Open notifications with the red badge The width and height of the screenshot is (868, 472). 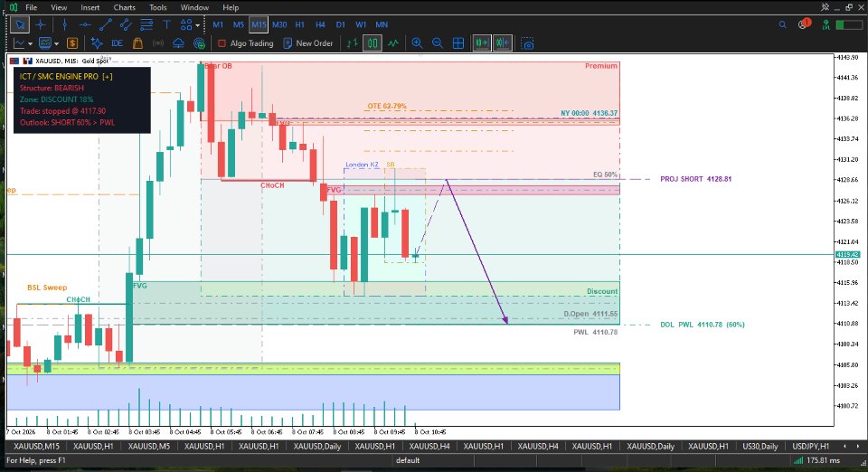[x=804, y=24]
